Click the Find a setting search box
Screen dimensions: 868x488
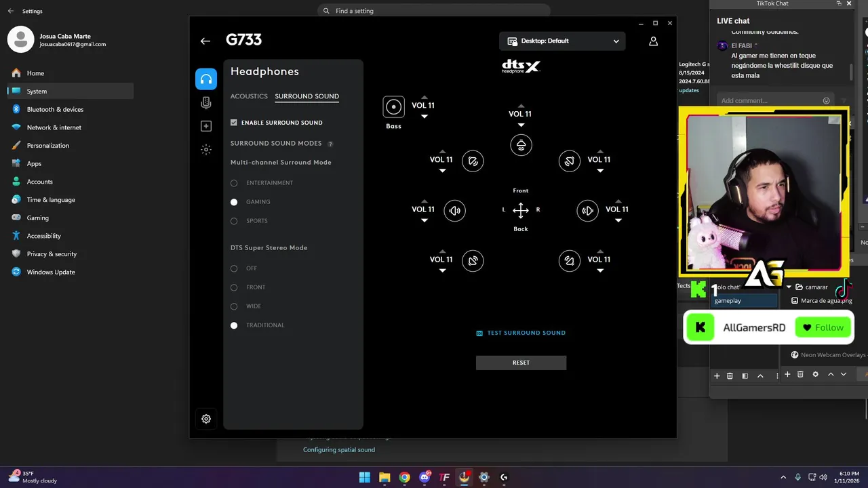point(434,11)
